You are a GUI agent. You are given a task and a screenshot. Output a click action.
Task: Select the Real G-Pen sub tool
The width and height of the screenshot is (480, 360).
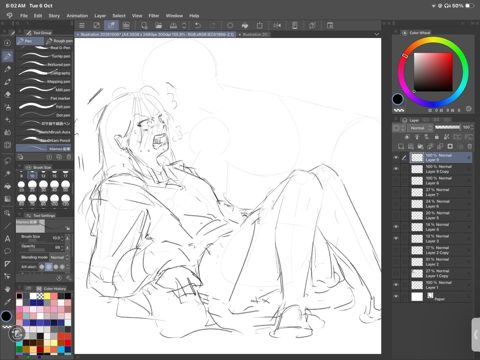(x=45, y=48)
